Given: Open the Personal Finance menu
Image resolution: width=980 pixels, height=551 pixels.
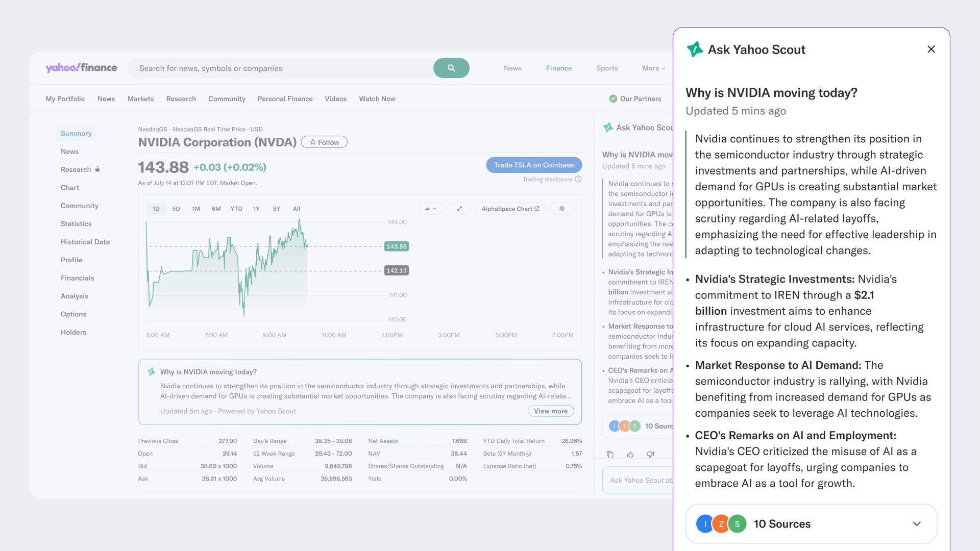Looking at the screenshot, I should [285, 98].
